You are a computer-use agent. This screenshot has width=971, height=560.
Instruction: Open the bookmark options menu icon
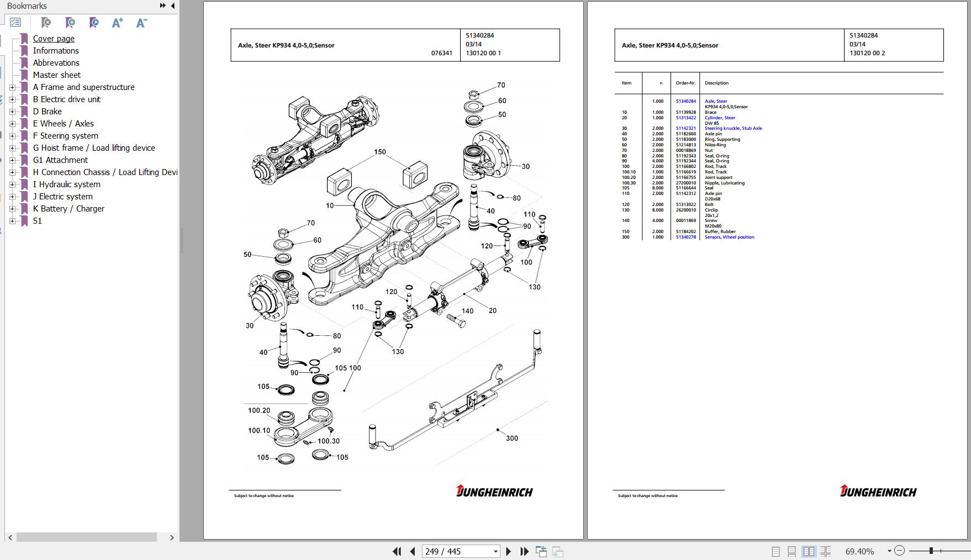pos(15,23)
